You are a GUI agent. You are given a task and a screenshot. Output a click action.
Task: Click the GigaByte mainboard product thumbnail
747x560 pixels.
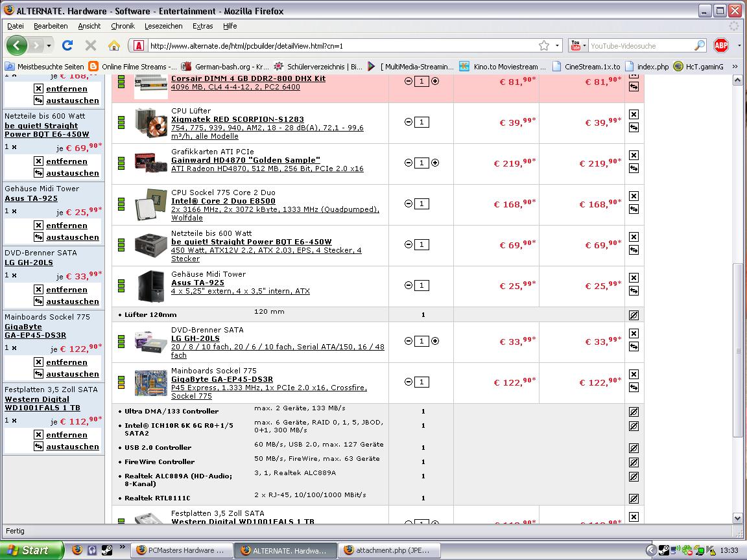(x=150, y=382)
